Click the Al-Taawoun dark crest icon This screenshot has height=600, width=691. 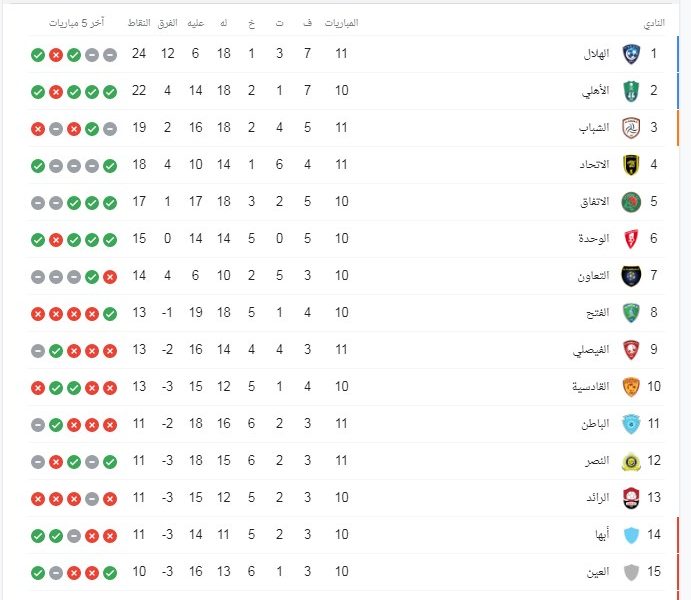pos(631,276)
